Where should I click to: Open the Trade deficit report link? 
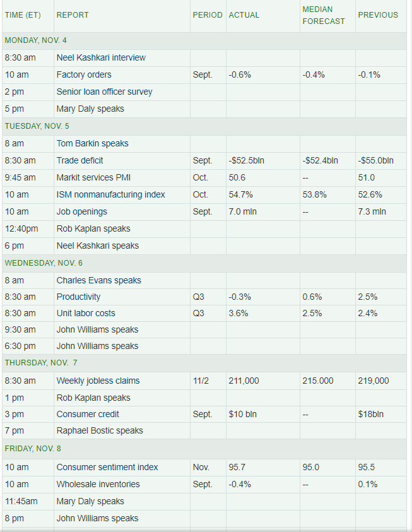[x=79, y=160]
